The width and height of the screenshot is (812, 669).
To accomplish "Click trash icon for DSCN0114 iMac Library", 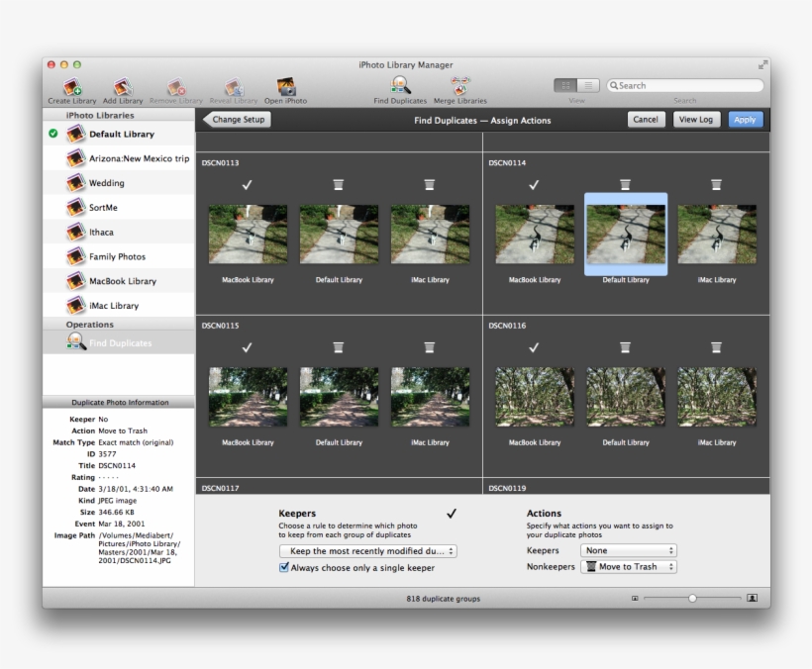I will coord(716,185).
